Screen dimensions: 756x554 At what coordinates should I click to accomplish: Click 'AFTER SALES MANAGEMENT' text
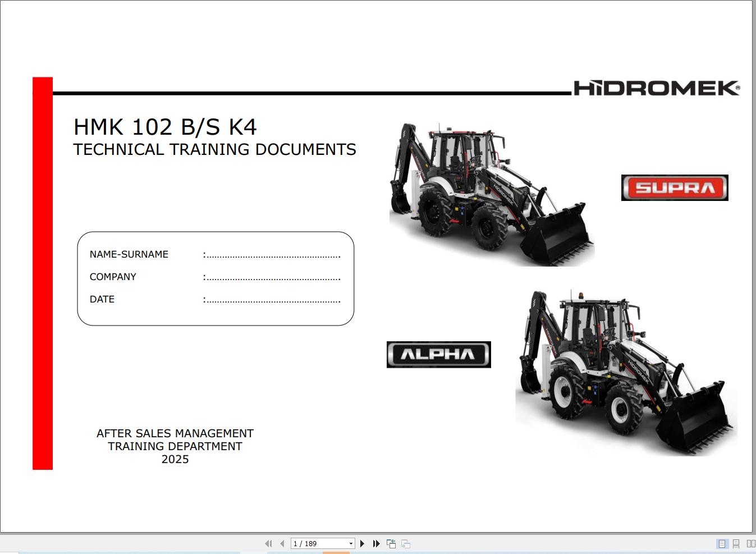(x=175, y=433)
